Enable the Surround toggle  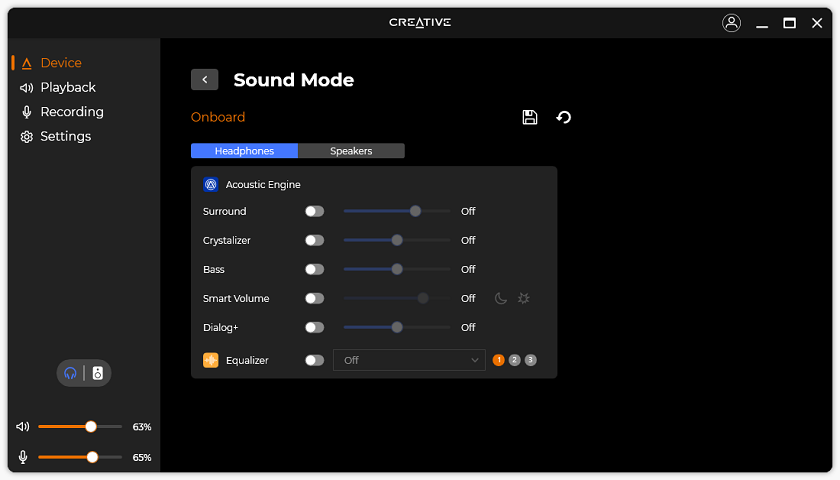314,211
